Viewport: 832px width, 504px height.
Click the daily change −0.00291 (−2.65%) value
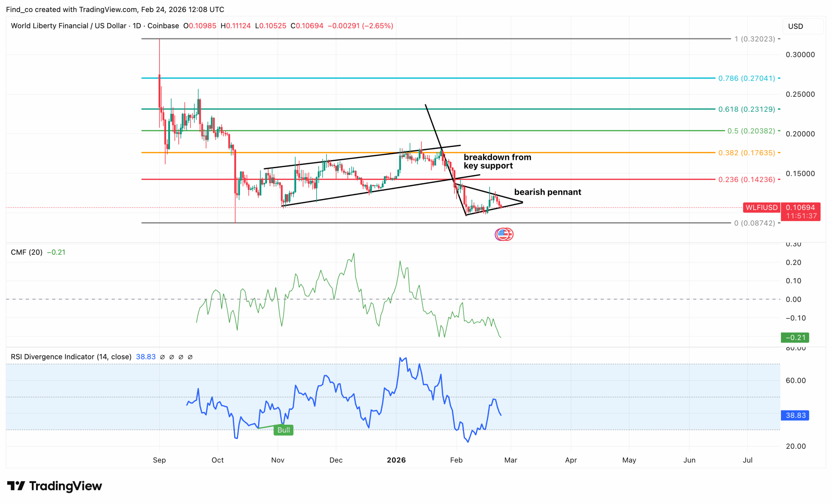[x=361, y=26]
